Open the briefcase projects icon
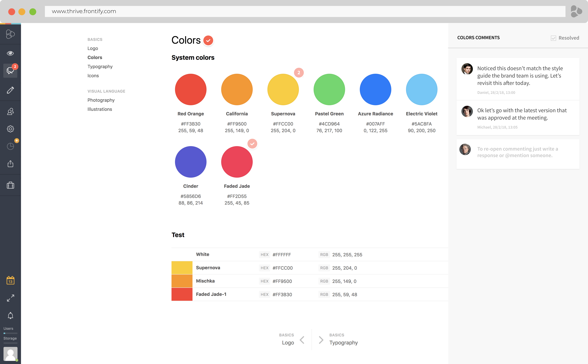Screen dimensions: 588x364 coord(10,185)
